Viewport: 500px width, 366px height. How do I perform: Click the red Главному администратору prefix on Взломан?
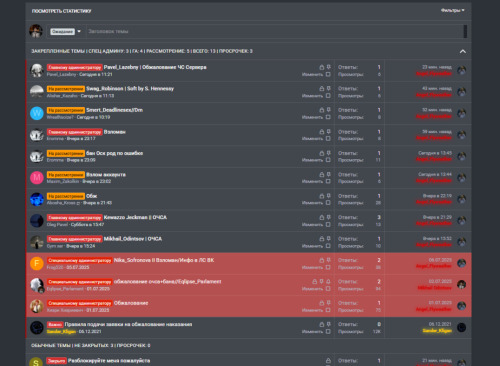tap(74, 132)
